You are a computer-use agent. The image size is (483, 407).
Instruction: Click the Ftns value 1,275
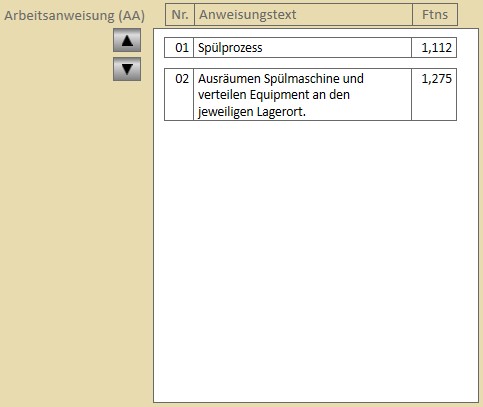click(437, 79)
